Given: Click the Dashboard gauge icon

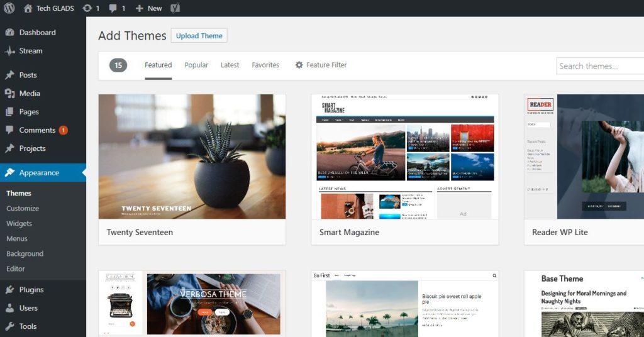Looking at the screenshot, I should point(10,33).
